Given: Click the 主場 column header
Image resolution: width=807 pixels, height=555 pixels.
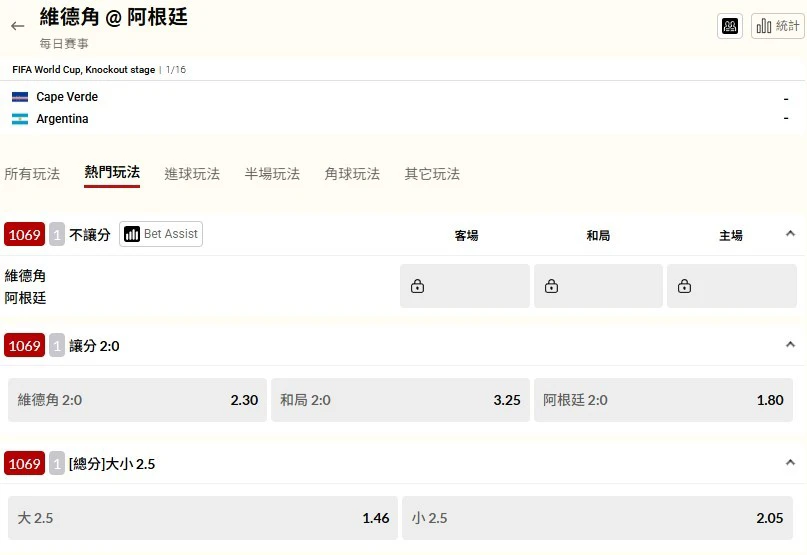Looking at the screenshot, I should tap(731, 236).
